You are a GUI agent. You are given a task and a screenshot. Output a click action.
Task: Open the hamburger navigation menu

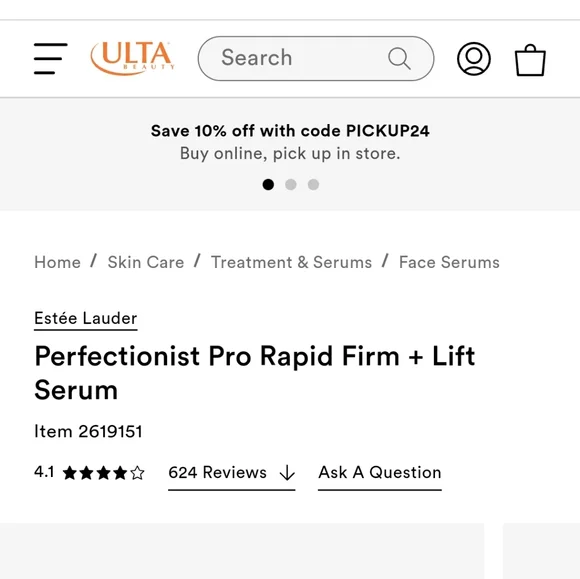click(x=51, y=58)
